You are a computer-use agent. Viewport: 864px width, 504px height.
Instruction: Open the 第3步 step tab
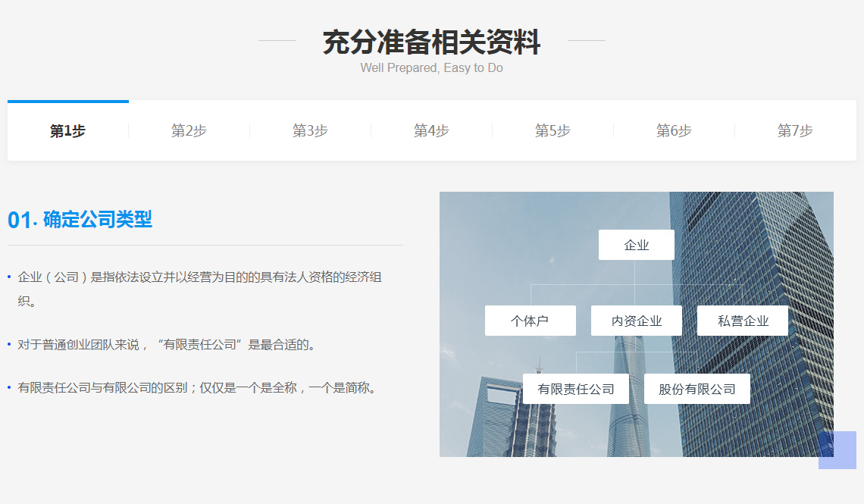point(310,130)
